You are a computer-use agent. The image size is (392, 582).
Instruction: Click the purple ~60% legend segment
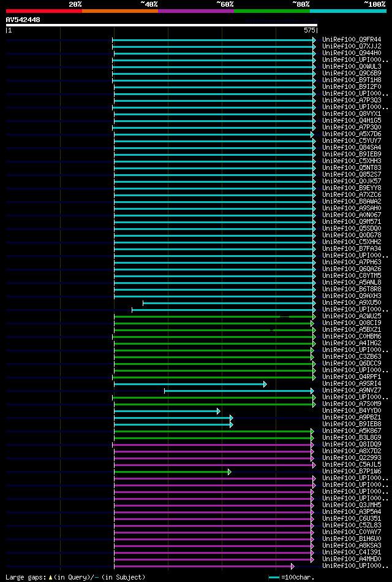click(x=196, y=11)
